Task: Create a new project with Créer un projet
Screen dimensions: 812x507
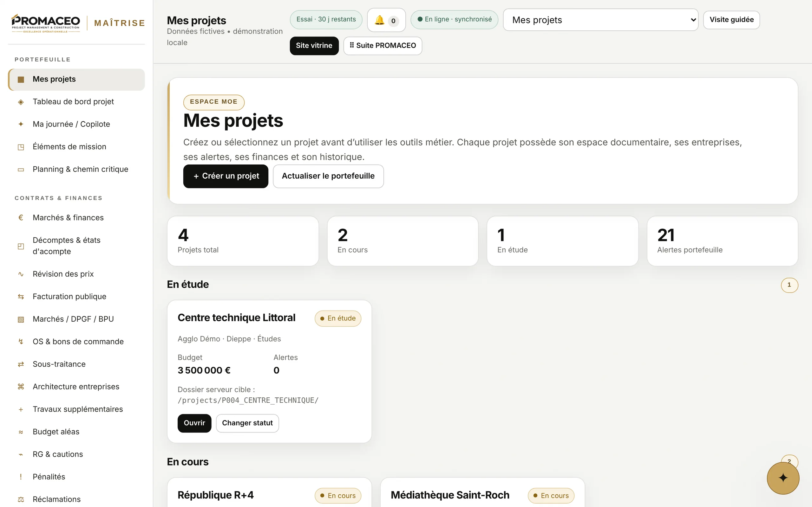Action: tap(226, 176)
